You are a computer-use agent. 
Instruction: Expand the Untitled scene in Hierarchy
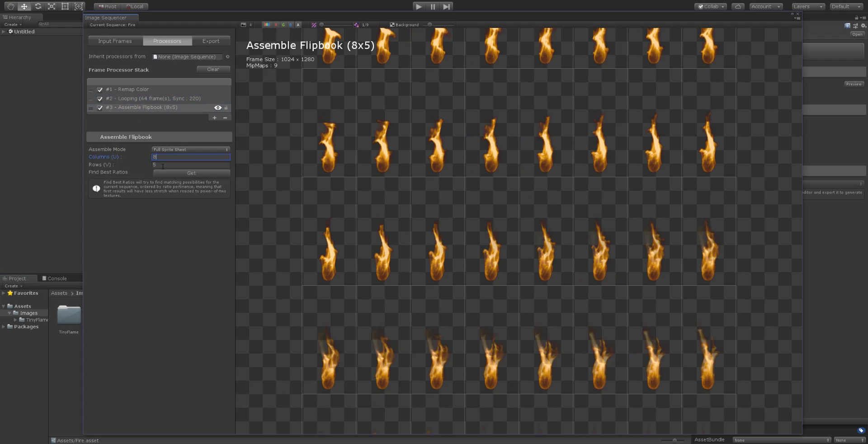tap(4, 32)
